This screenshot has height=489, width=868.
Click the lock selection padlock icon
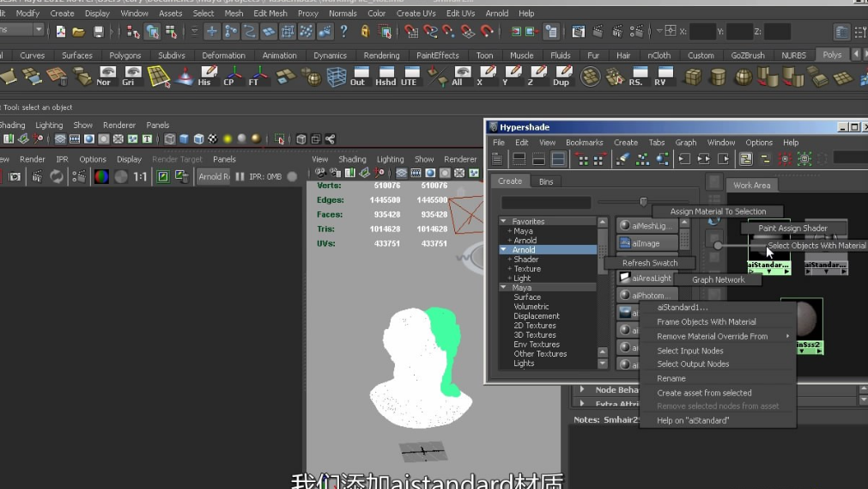[x=365, y=32]
